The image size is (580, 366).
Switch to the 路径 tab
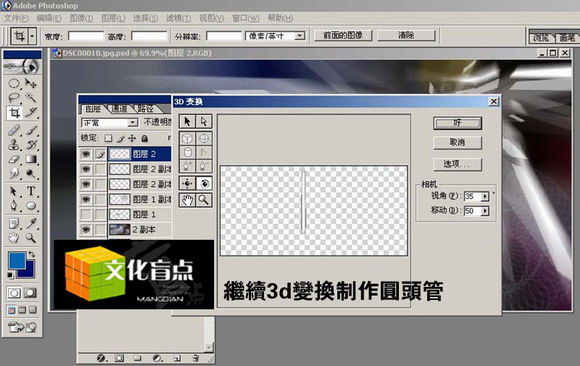(x=145, y=109)
